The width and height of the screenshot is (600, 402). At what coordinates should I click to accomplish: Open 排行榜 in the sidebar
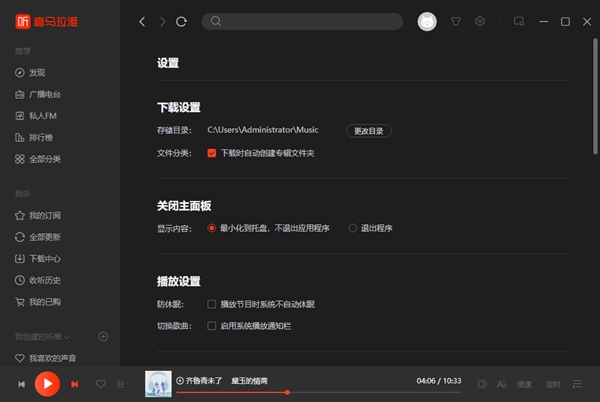(x=43, y=137)
